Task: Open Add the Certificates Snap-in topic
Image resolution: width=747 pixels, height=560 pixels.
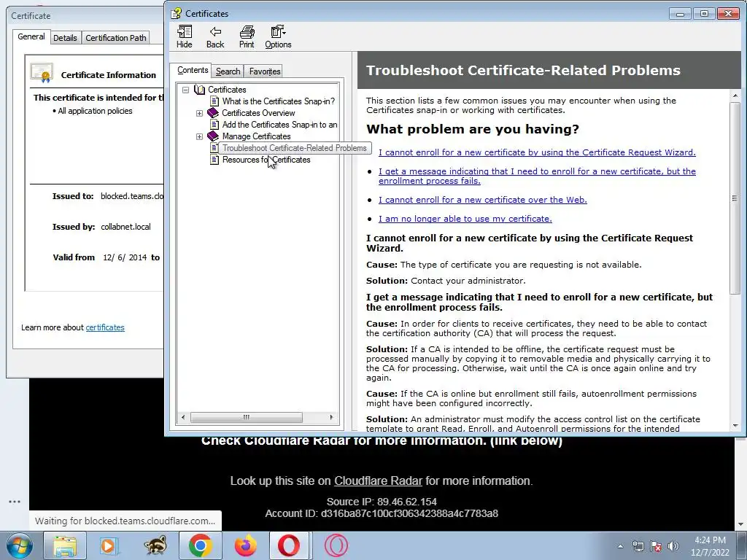Action: point(279,125)
